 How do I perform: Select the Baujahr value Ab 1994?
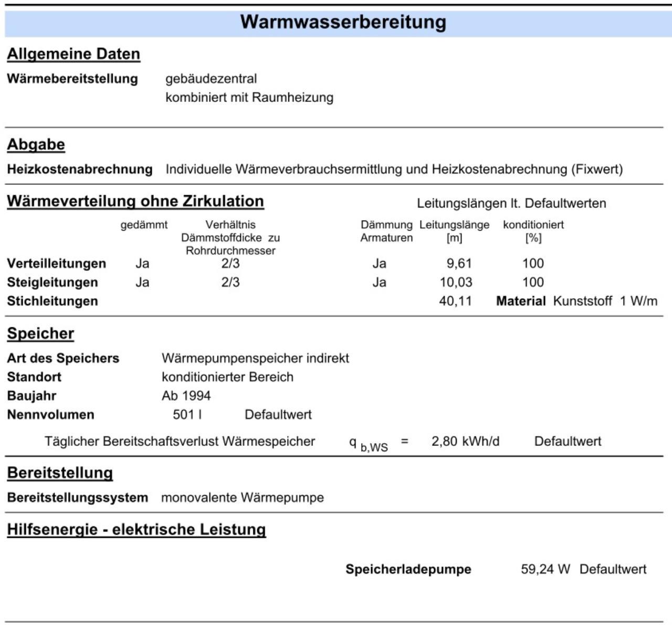[x=186, y=395]
